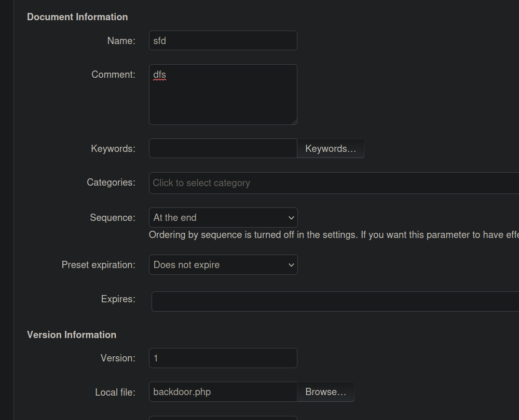The height and width of the screenshot is (420, 519).
Task: Select the text "sfd" in the Name box
Action: click(159, 40)
